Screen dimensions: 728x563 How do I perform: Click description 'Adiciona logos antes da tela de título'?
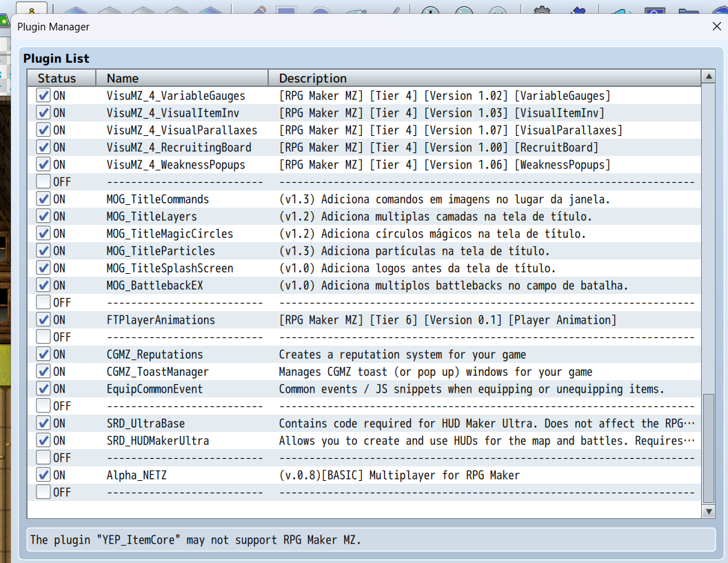pos(438,268)
